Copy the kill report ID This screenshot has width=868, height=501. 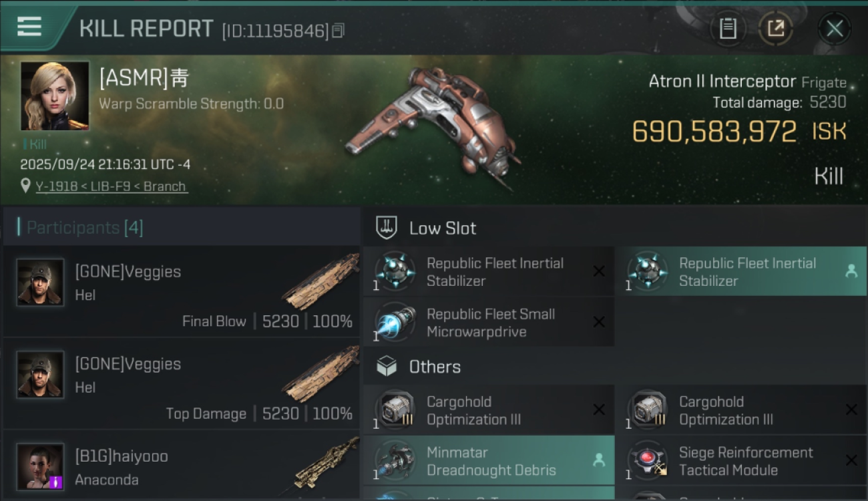338,31
